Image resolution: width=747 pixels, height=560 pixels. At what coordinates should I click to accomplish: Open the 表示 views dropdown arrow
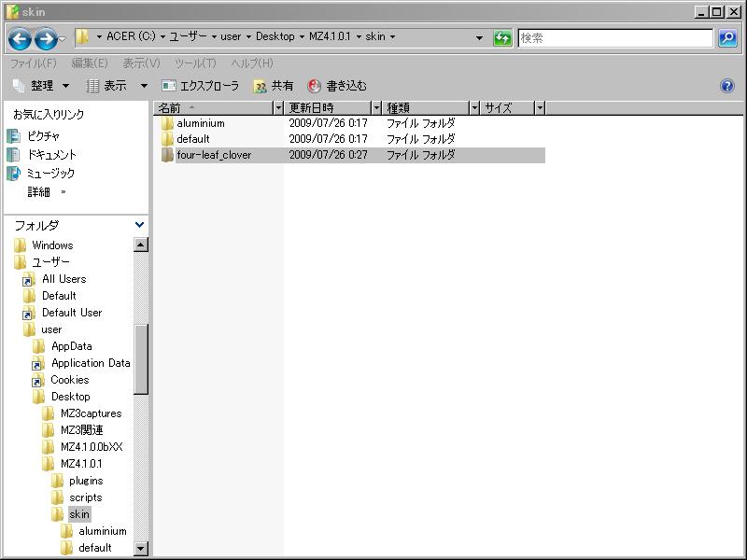(x=144, y=86)
